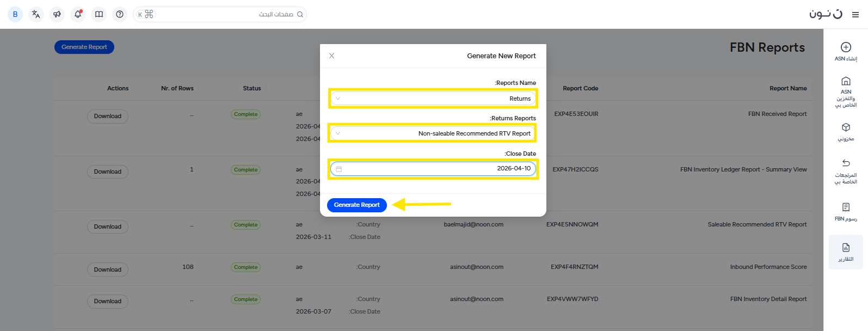Select the reports sidebar item
Image resolution: width=868 pixels, height=331 pixels.
[846, 252]
